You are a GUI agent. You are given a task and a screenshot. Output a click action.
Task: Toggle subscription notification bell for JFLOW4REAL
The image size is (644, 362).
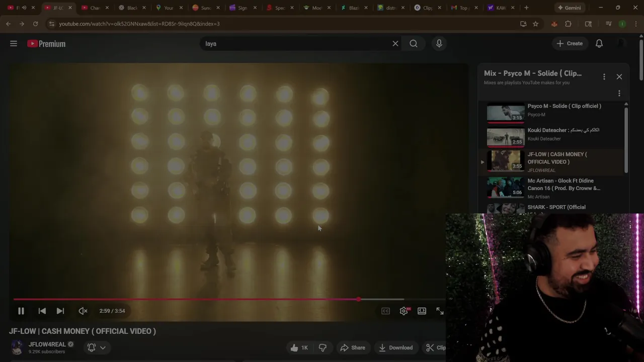pyautogui.click(x=92, y=347)
